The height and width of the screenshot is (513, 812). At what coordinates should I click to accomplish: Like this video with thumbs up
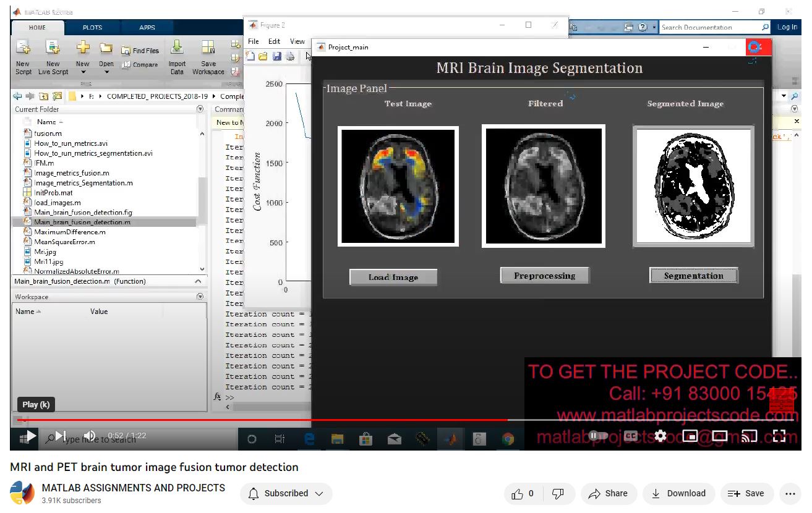pyautogui.click(x=523, y=493)
